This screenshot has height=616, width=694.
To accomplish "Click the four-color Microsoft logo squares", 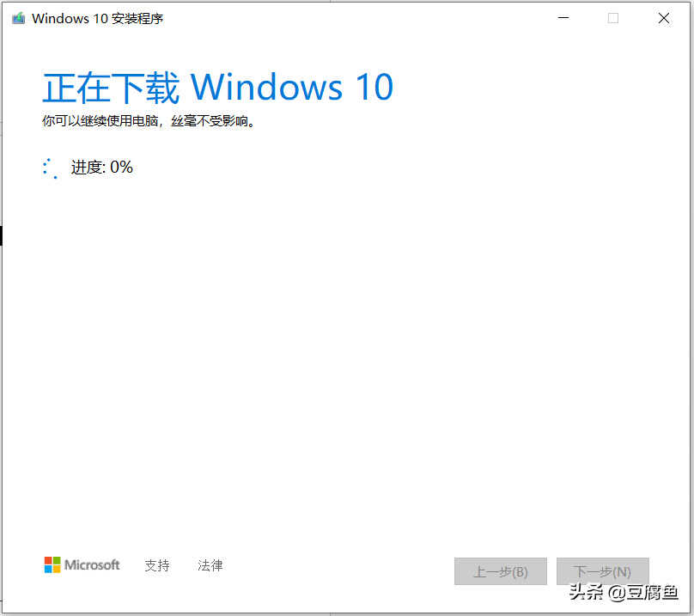I will pyautogui.click(x=52, y=564).
